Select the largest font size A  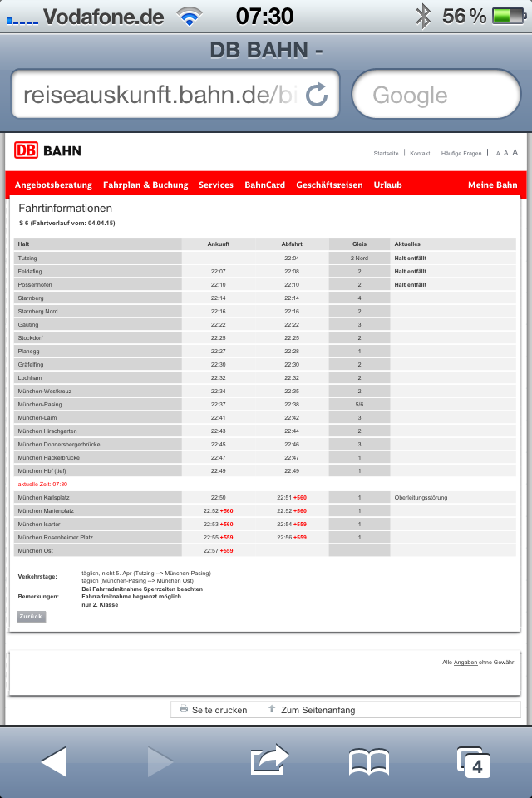point(515,152)
